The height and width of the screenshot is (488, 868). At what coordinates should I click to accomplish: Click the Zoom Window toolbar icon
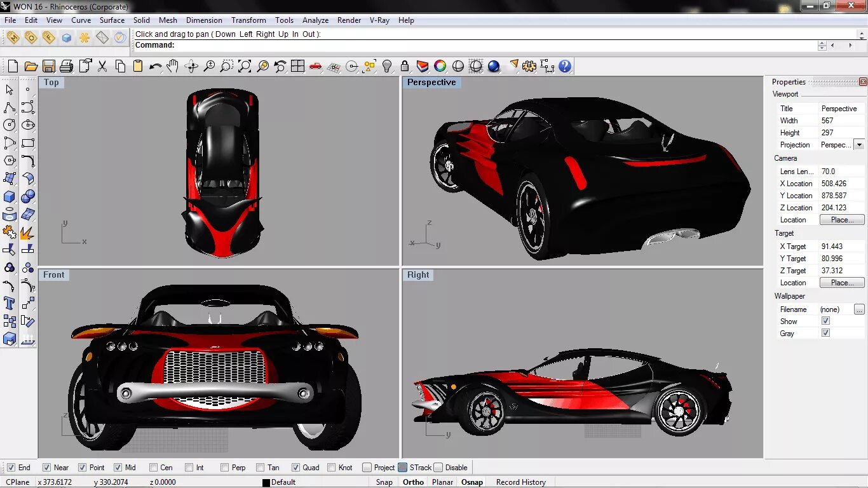coord(226,65)
